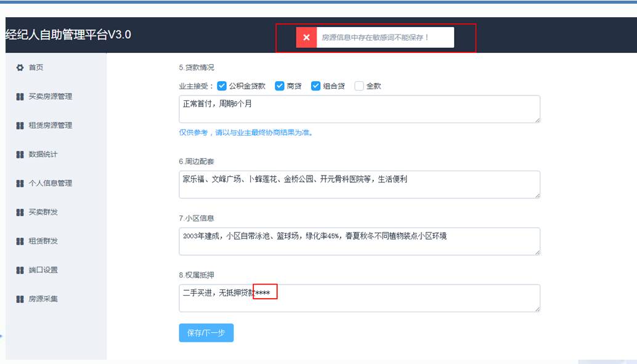
Task: Click the 贷款情况 text area
Action: tap(359, 109)
